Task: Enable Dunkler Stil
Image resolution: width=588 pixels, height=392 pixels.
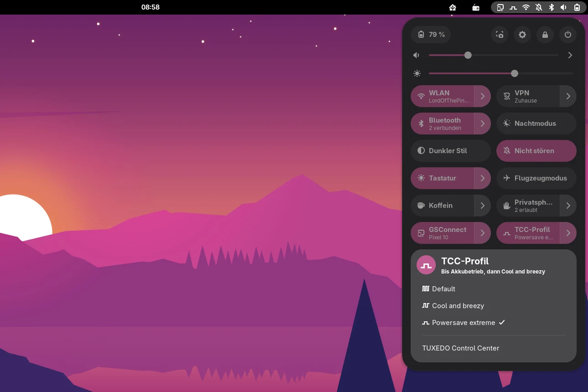Action: tap(451, 151)
